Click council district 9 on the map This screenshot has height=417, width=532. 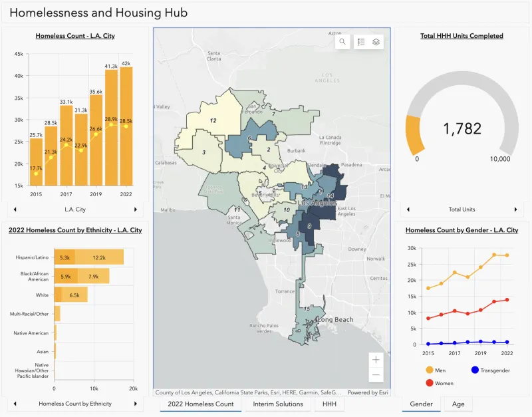coord(309,226)
